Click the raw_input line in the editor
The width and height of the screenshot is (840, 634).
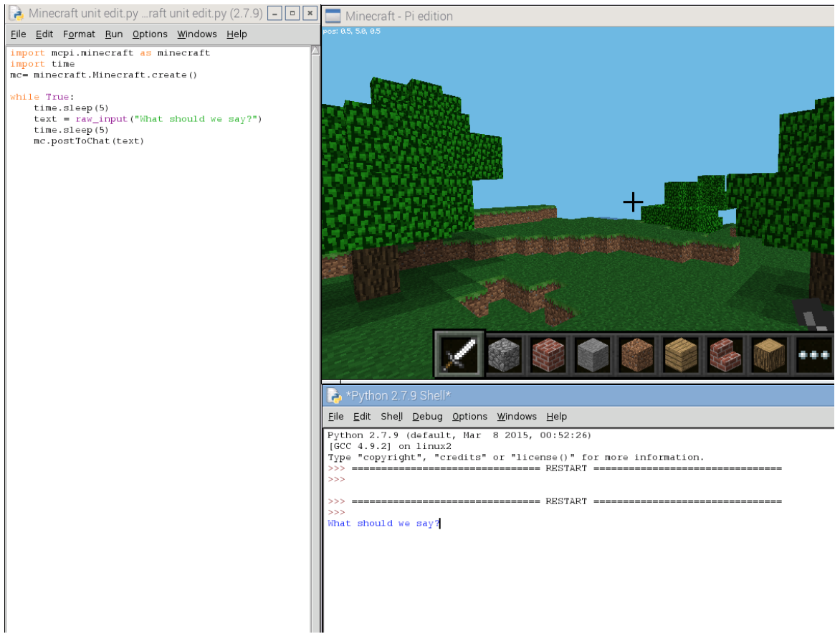click(148, 119)
